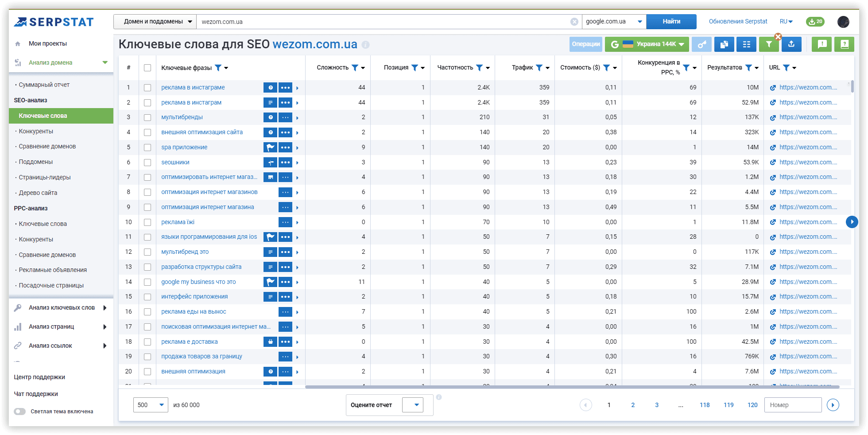The height and width of the screenshot is (435, 868).
Task: Check the box for 'реклама в инстаграме'
Action: point(147,88)
